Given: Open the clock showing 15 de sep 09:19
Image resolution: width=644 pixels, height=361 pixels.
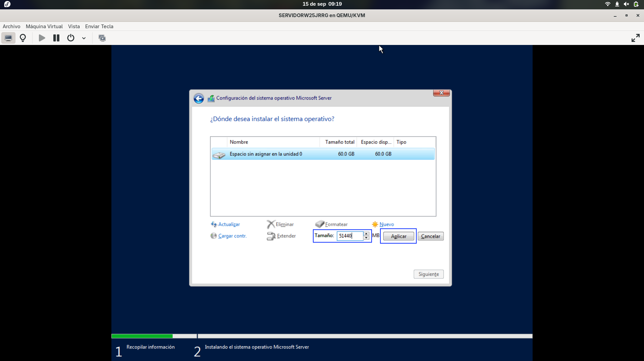Looking at the screenshot, I should pos(322,4).
